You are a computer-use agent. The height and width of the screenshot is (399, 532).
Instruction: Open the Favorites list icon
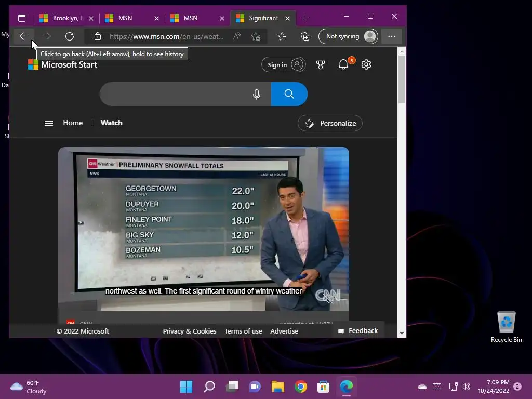click(282, 36)
